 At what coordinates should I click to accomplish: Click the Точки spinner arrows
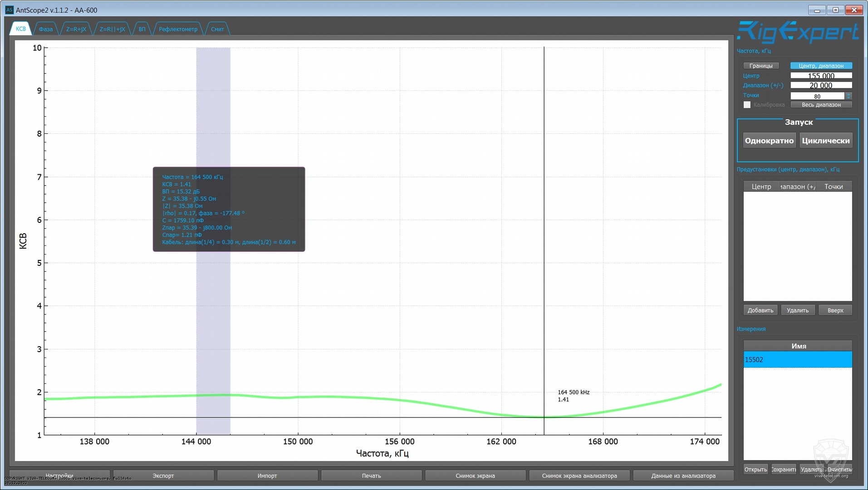click(848, 96)
